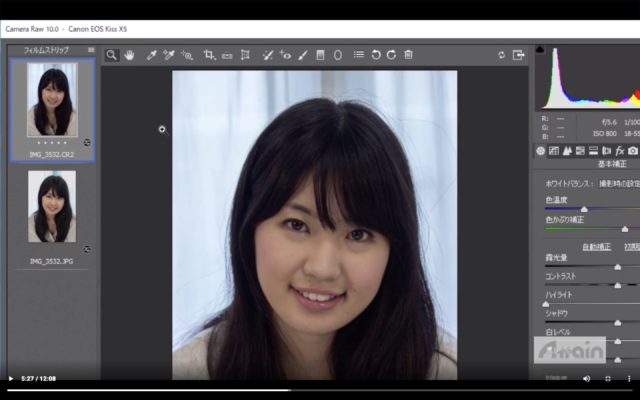The image size is (640, 400).
Task: Click the 自動補正 auto link
Action: (596, 247)
